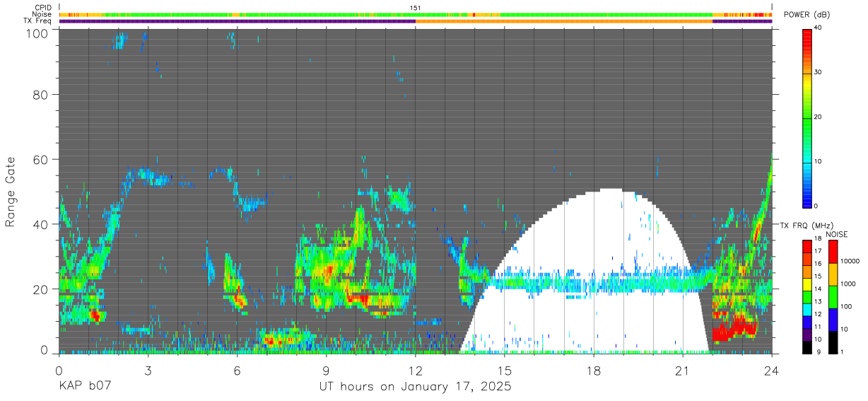Click the purple 10–11 MHz swatch in TX FRQ legend
This screenshot has height=401, width=868.
tap(807, 333)
